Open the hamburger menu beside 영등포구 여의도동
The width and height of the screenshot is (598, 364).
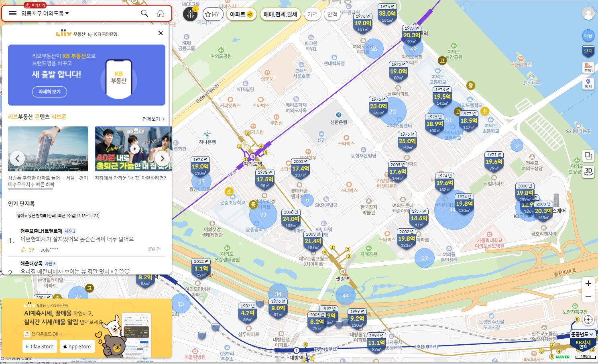(x=13, y=13)
